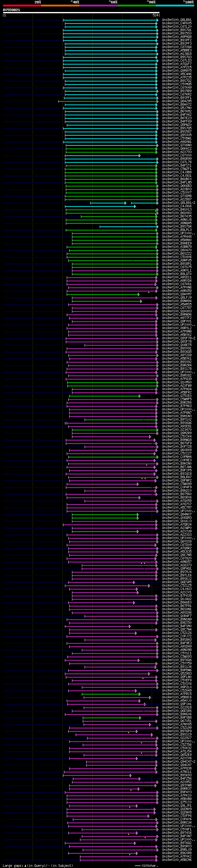Click the hit label UniRef100_B9P4Y3

176,792
